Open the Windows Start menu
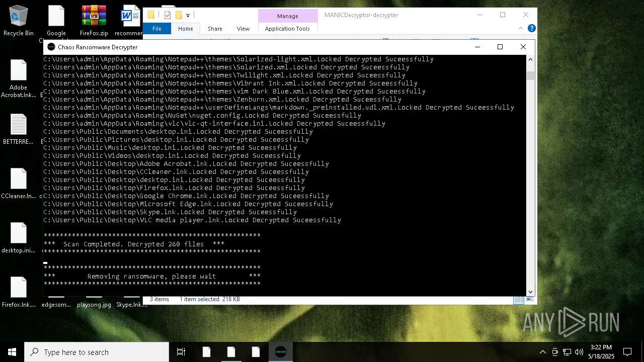Viewport: 644px width, 362px height. 12,352
